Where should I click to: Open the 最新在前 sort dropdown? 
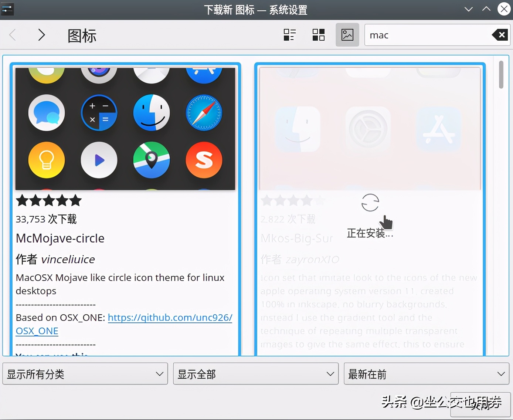(x=427, y=374)
